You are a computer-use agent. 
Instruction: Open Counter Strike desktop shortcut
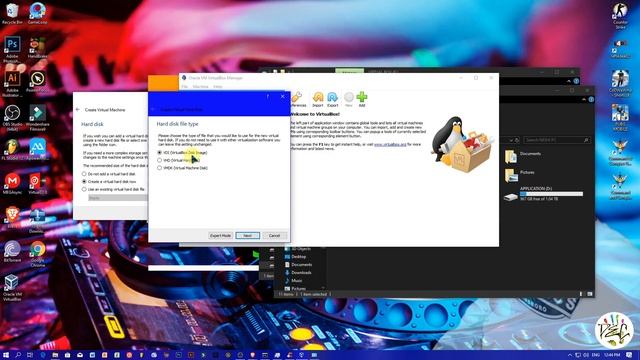(620, 16)
